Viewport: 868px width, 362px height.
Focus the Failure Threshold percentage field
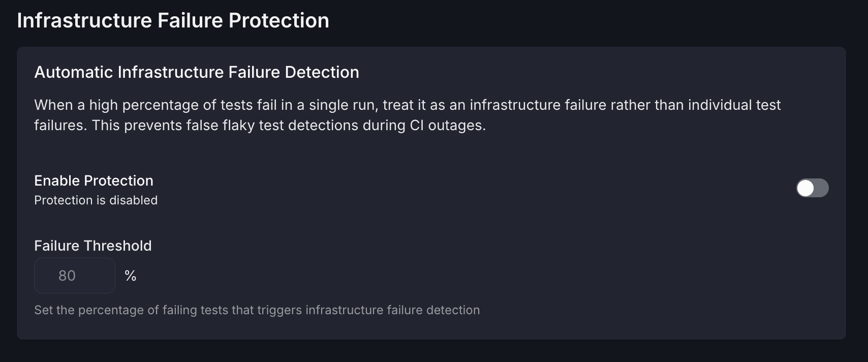[75, 276]
